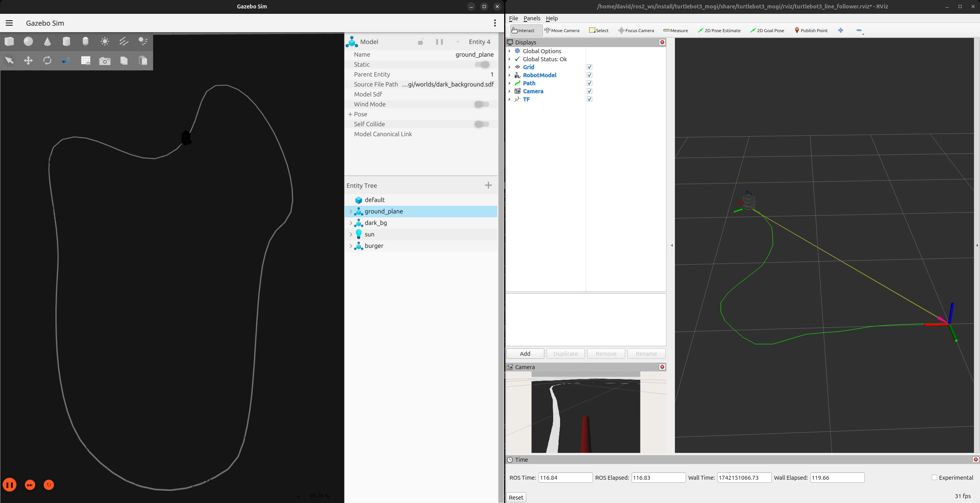The width and height of the screenshot is (980, 503).
Task: Insert a box shape in Gazebo
Action: [10, 41]
